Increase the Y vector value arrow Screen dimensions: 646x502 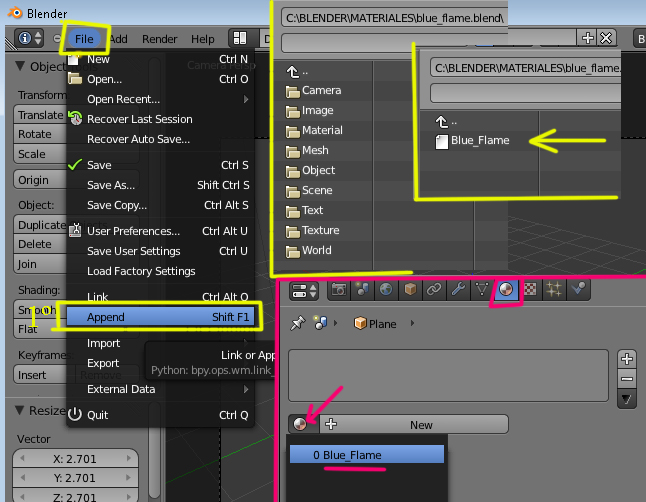129,478
